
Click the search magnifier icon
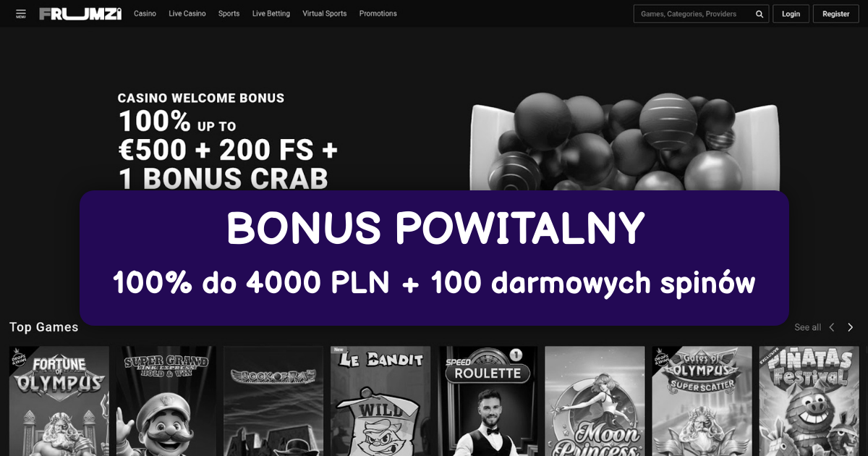coord(759,14)
